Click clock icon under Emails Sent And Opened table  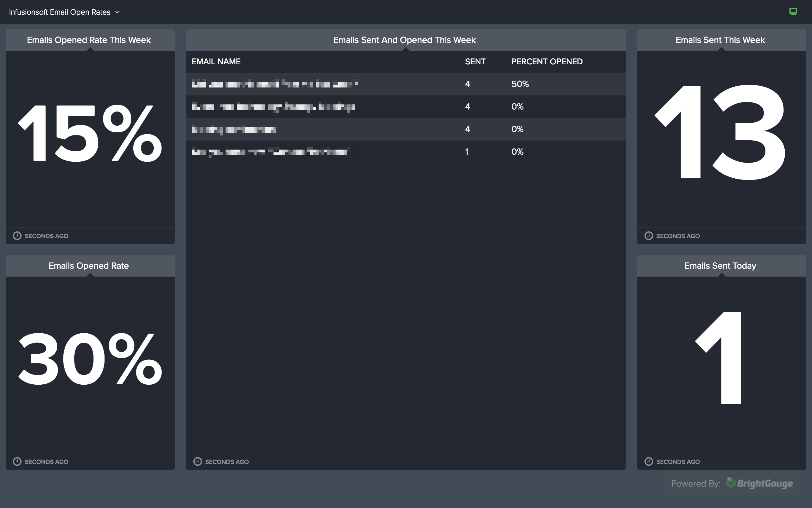pos(198,461)
